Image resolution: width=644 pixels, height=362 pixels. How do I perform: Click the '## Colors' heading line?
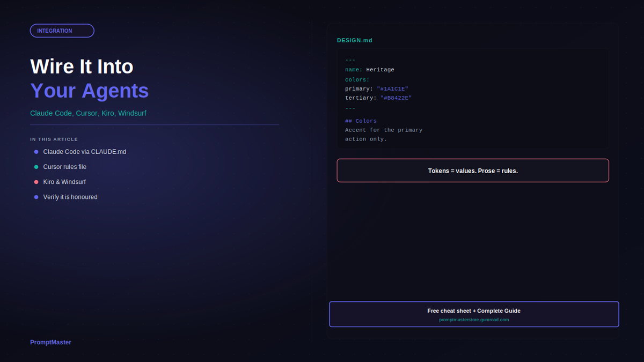pyautogui.click(x=361, y=121)
